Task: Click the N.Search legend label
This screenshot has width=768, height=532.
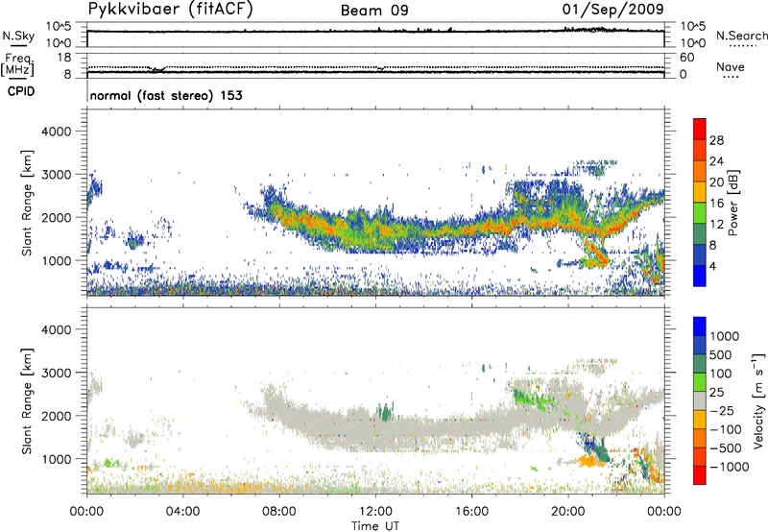Action: [741, 36]
